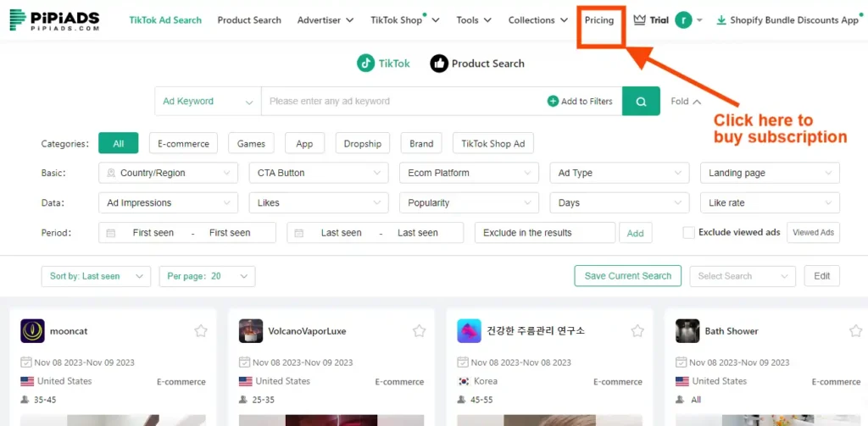The height and width of the screenshot is (426, 868).
Task: Change the Per page: 20 dropdown
Action: pos(207,276)
